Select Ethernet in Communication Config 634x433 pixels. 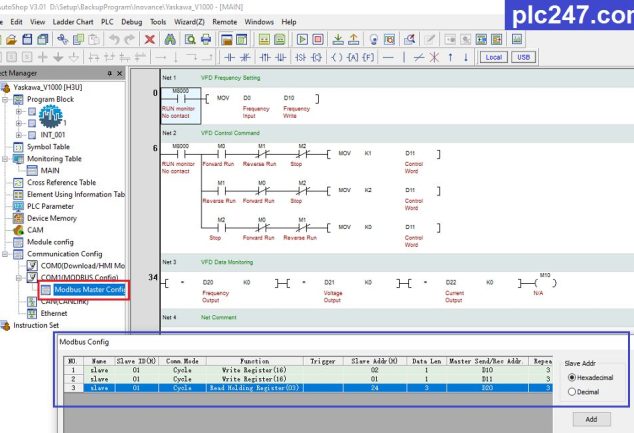point(54,313)
